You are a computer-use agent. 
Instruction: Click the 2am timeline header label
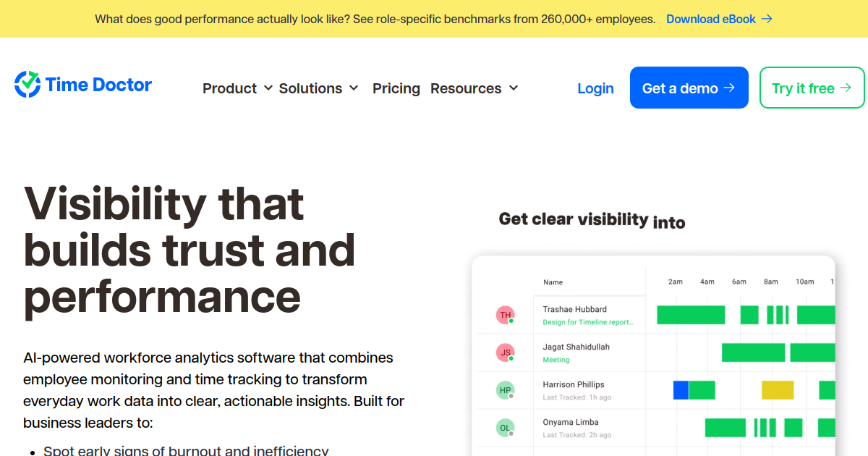pyautogui.click(x=676, y=282)
